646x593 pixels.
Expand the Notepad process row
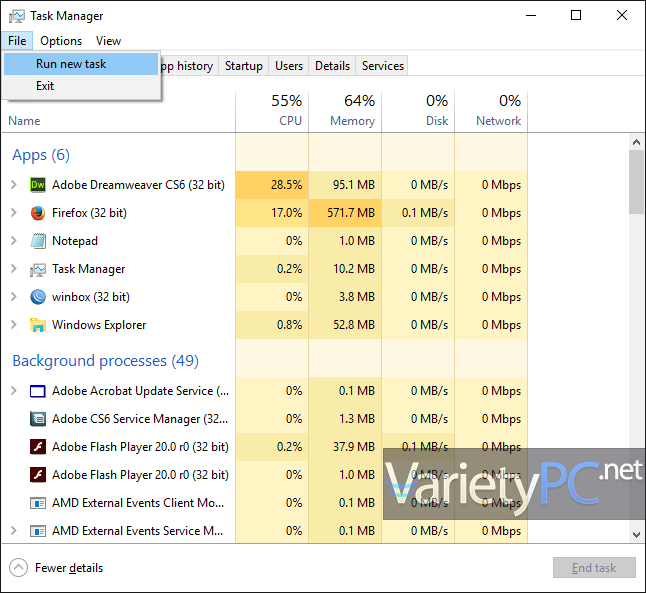point(14,241)
